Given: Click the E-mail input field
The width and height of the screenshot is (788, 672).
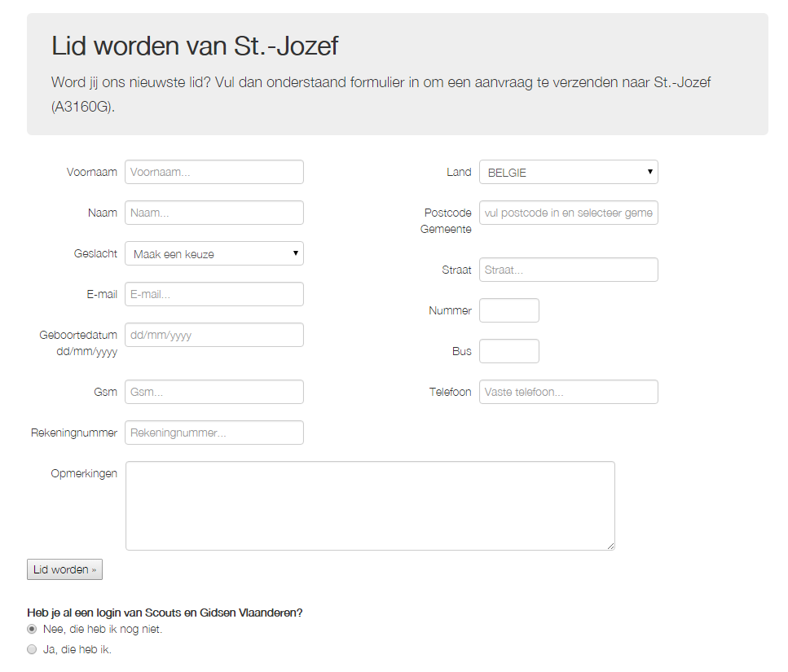Looking at the screenshot, I should (214, 294).
